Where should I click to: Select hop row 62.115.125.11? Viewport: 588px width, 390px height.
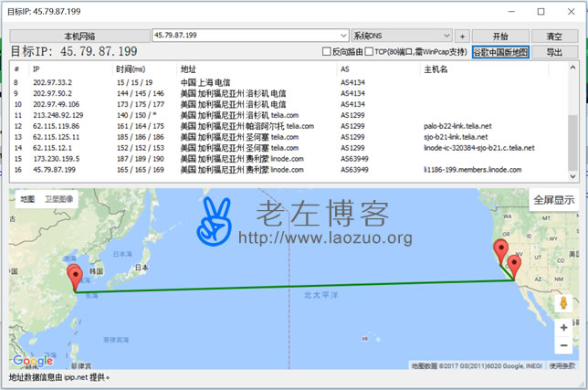pyautogui.click(x=288, y=137)
